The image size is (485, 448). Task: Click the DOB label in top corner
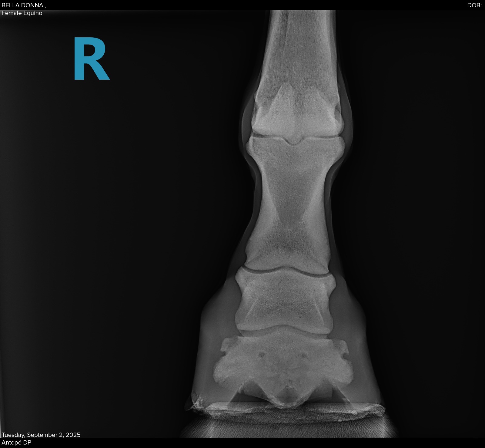coord(474,5)
